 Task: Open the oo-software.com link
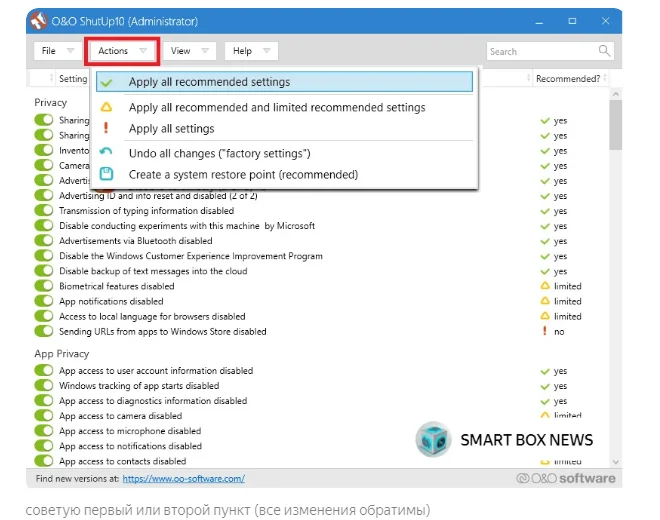point(184,479)
